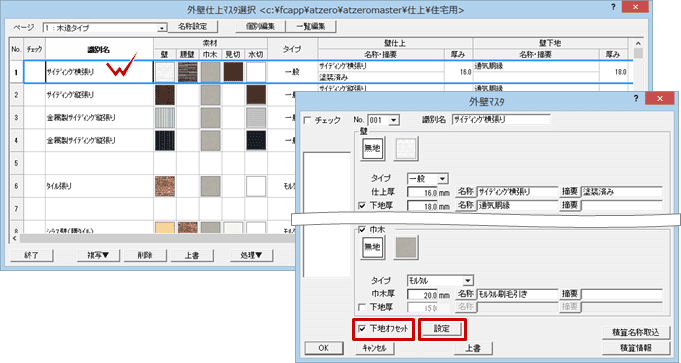Click the 無地 icon in the 巾木 section
Image resolution: width=681 pixels, height=363 pixels.
[372, 248]
